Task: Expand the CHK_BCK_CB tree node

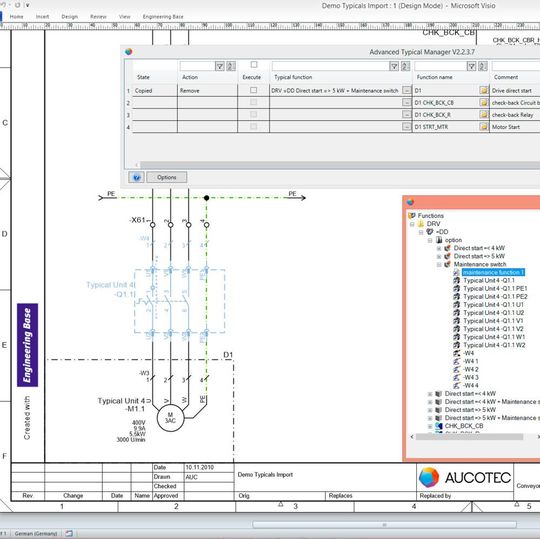Action: pos(430,426)
